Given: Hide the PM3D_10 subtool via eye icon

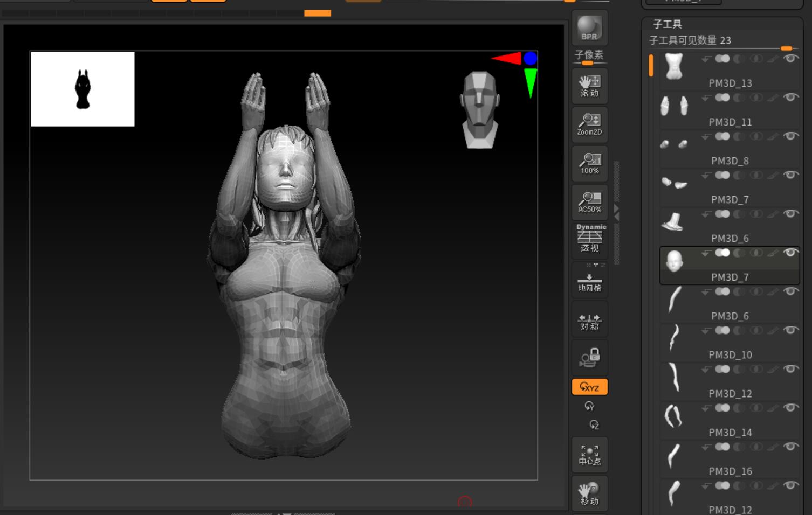Looking at the screenshot, I should 790,330.
